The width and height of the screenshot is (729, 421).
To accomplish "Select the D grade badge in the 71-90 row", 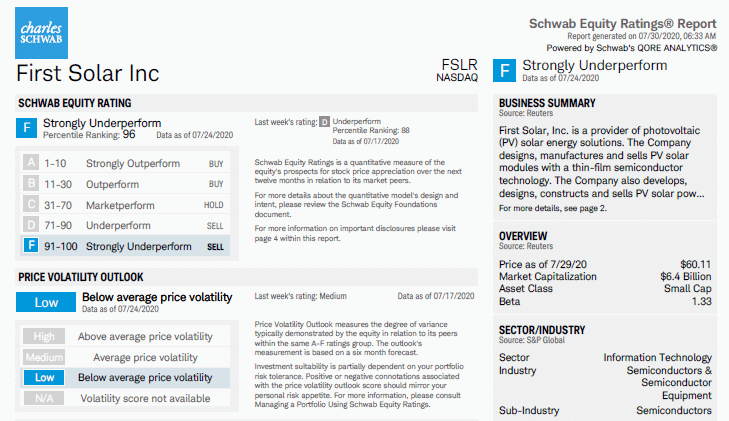I will click(x=31, y=225).
